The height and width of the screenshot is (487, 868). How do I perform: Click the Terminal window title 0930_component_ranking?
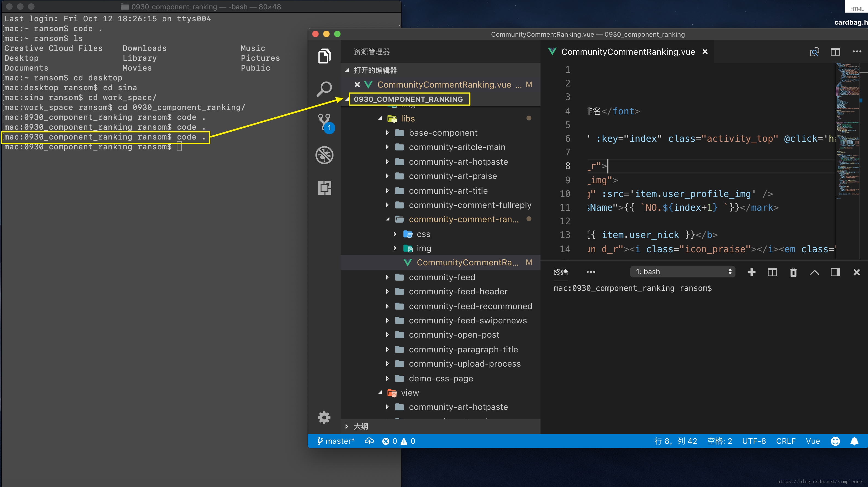pos(201,7)
